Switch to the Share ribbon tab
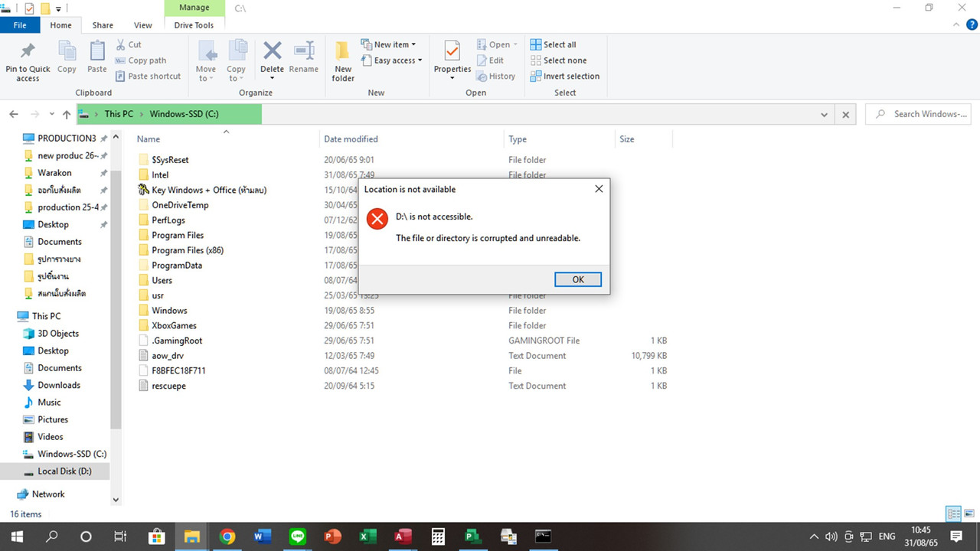980x551 pixels. click(103, 25)
